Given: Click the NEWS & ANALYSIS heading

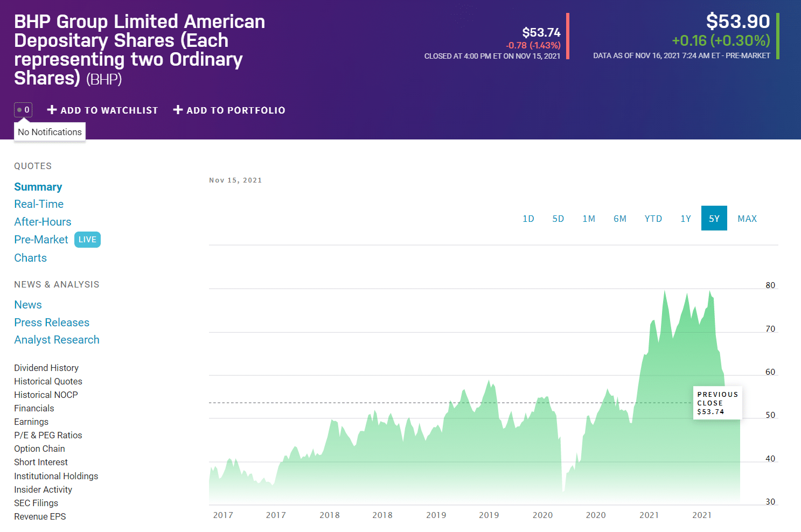Looking at the screenshot, I should click(57, 284).
